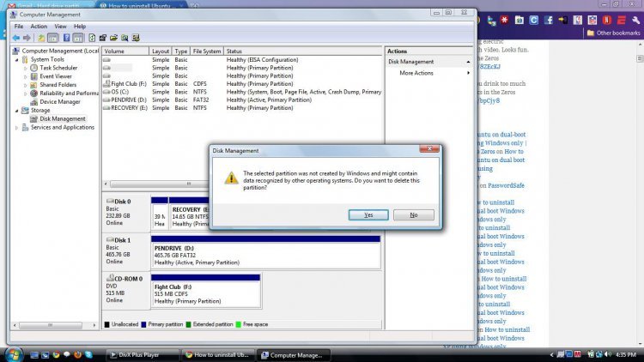
Task: Open the File menu
Action: [19, 27]
